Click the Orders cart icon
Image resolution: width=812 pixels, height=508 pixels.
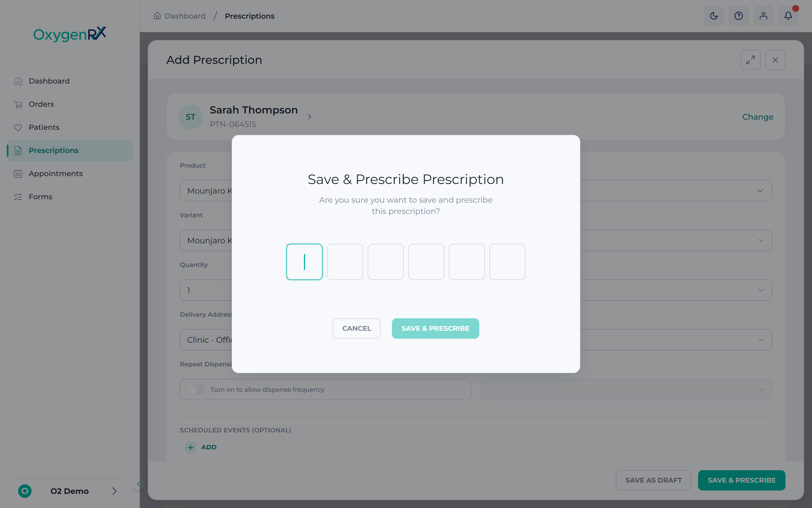tap(18, 104)
